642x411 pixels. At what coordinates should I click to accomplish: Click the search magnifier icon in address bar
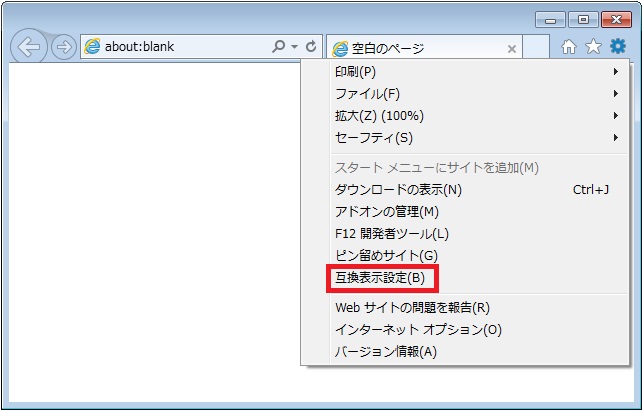point(279,46)
